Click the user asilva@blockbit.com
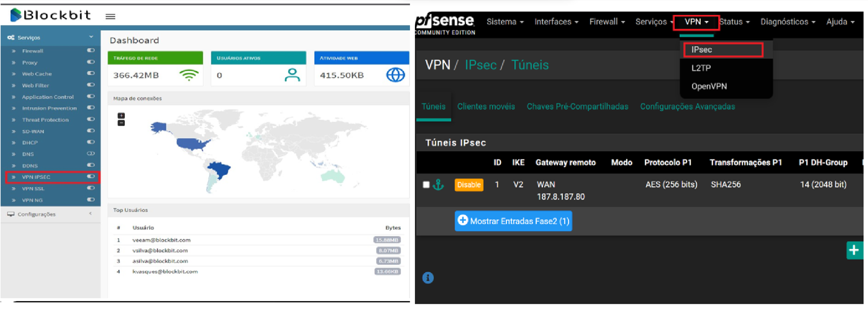This screenshot has height=311, width=868. coord(160,261)
